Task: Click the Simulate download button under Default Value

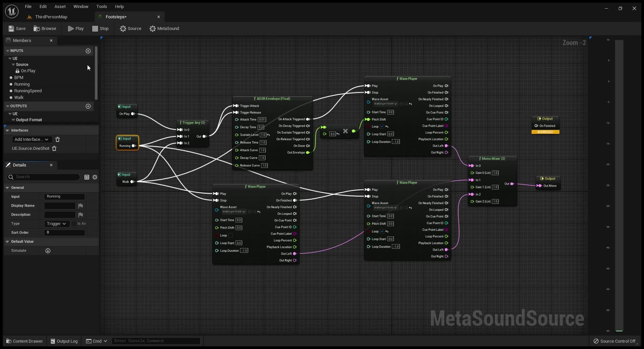Action: click(48, 250)
